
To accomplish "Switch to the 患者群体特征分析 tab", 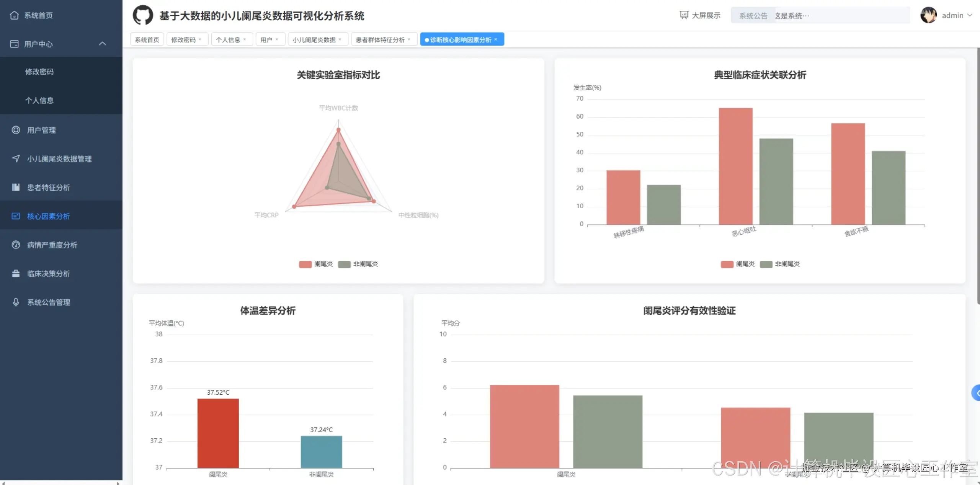I will 380,40.
